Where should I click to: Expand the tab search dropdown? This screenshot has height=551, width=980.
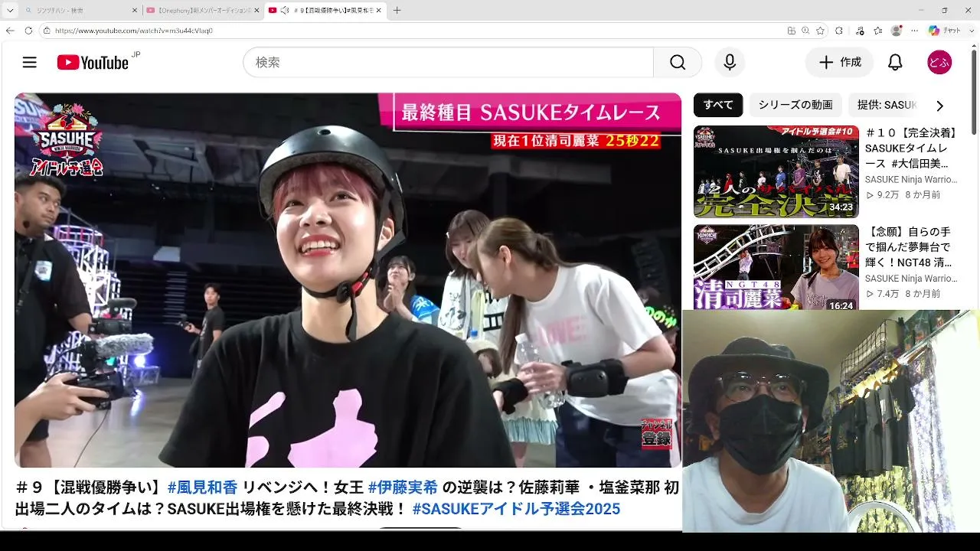(10, 11)
